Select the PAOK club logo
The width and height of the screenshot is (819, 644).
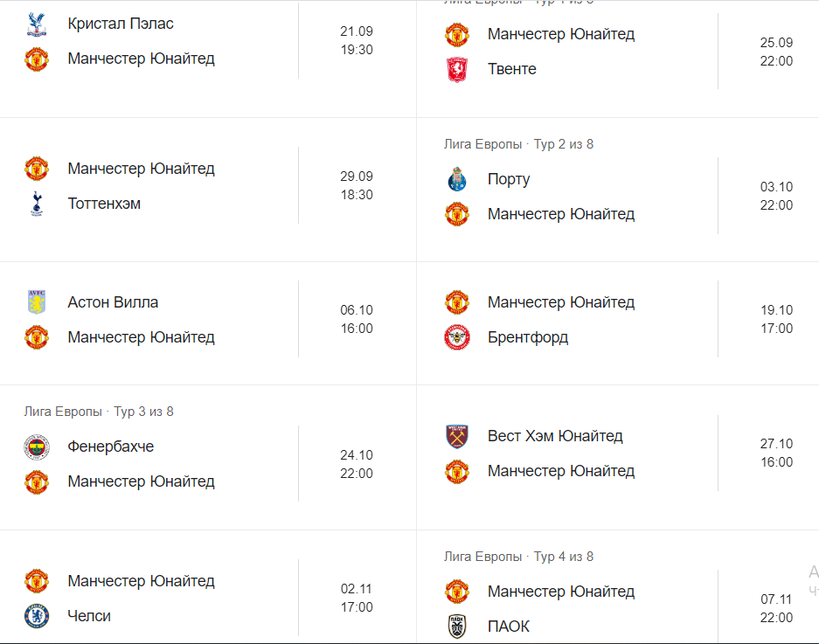pos(457,627)
